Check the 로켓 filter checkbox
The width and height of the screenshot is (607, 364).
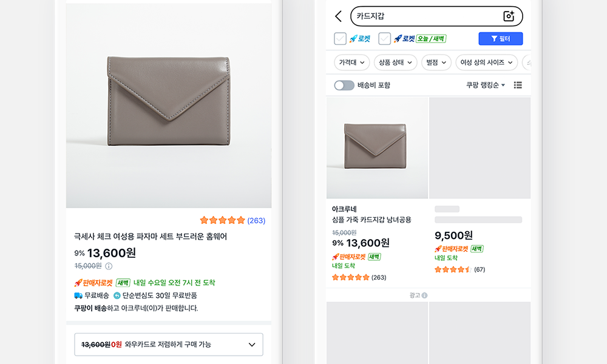pos(341,39)
